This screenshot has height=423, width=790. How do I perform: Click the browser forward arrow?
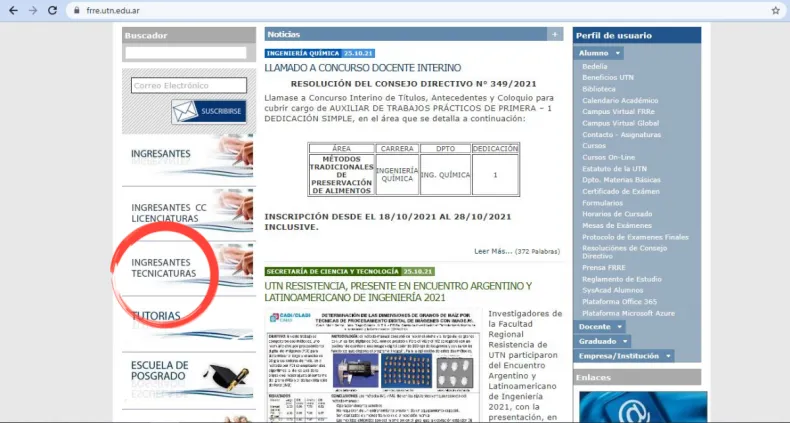34,10
